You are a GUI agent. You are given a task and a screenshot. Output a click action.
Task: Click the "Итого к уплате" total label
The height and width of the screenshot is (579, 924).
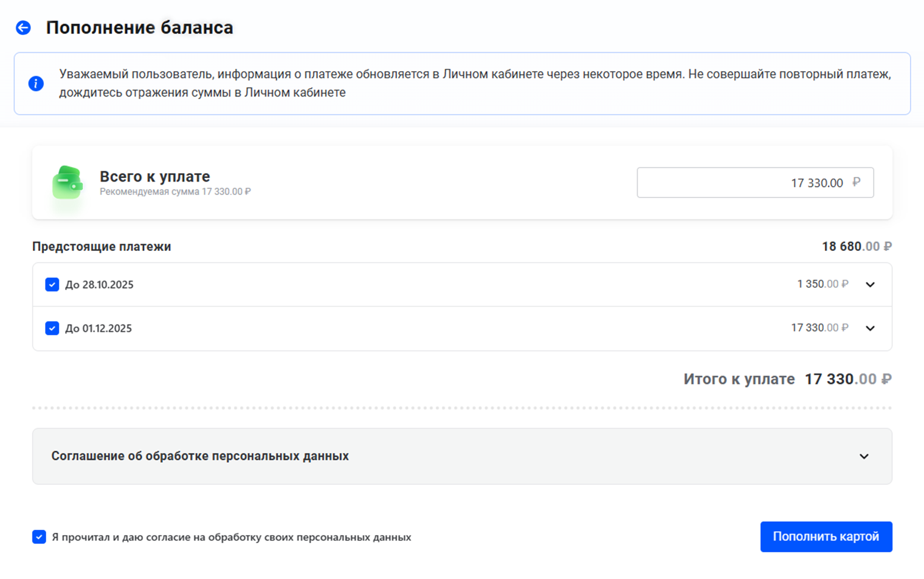(739, 379)
